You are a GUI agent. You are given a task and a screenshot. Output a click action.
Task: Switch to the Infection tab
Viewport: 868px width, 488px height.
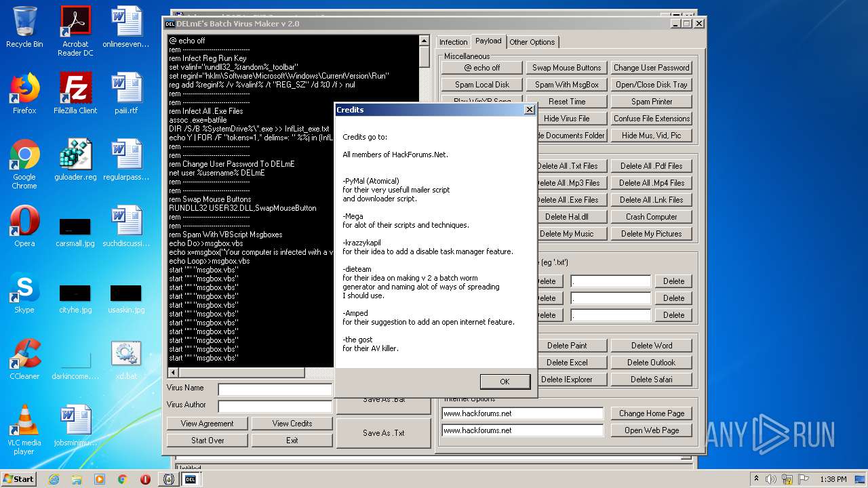click(453, 42)
